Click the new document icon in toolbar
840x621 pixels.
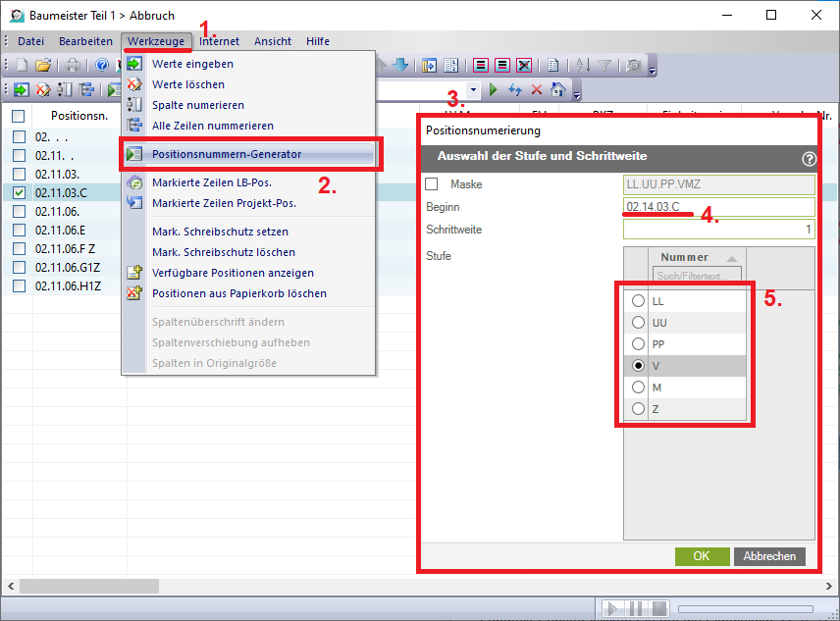(x=21, y=66)
